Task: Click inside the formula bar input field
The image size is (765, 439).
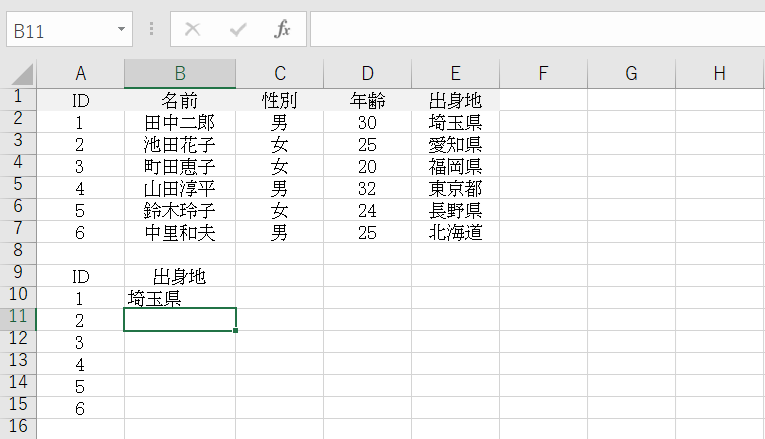Action: click(x=537, y=29)
